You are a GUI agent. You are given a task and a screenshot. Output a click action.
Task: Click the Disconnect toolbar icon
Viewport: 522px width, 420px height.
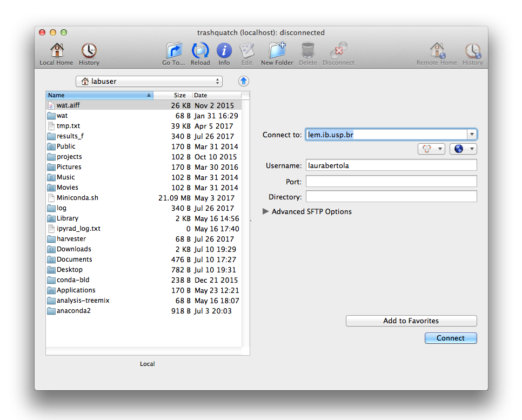pos(338,54)
